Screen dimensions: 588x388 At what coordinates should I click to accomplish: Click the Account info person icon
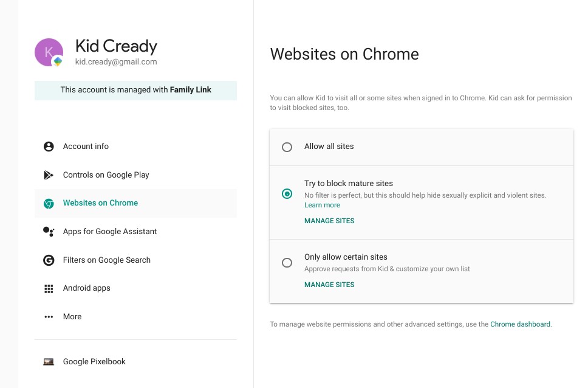click(x=49, y=147)
